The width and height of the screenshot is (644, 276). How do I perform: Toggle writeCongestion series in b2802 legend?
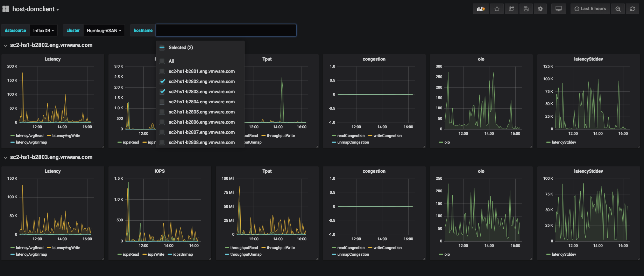point(388,136)
